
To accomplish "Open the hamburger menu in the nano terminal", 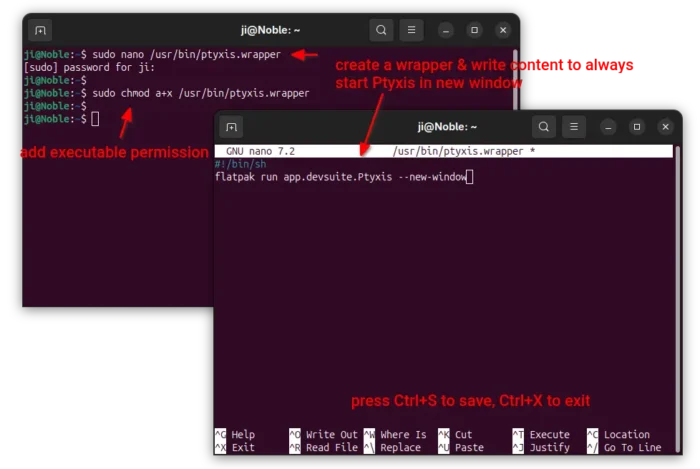I will (573, 127).
